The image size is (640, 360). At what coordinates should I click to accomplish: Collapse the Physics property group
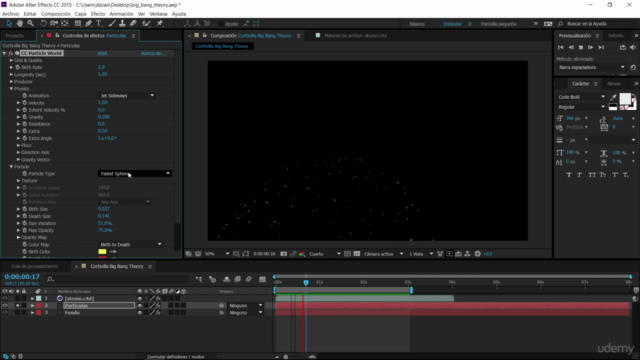11,89
